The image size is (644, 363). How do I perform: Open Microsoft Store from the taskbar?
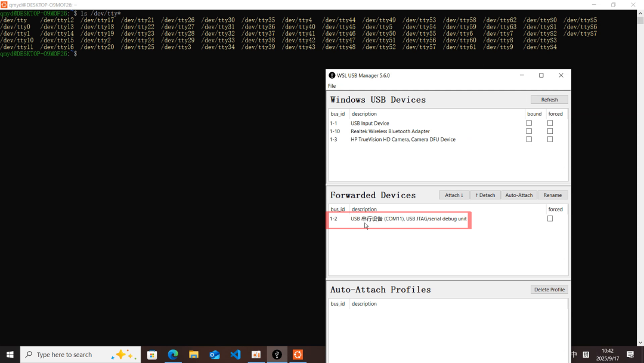152,355
